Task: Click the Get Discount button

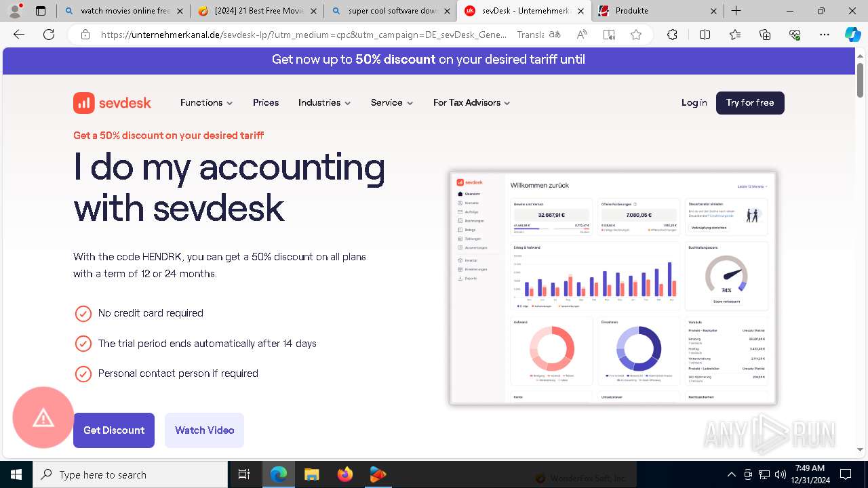Action: click(114, 430)
